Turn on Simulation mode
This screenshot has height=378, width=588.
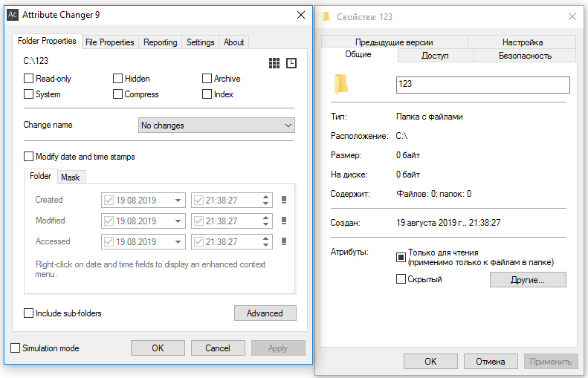pyautogui.click(x=16, y=348)
